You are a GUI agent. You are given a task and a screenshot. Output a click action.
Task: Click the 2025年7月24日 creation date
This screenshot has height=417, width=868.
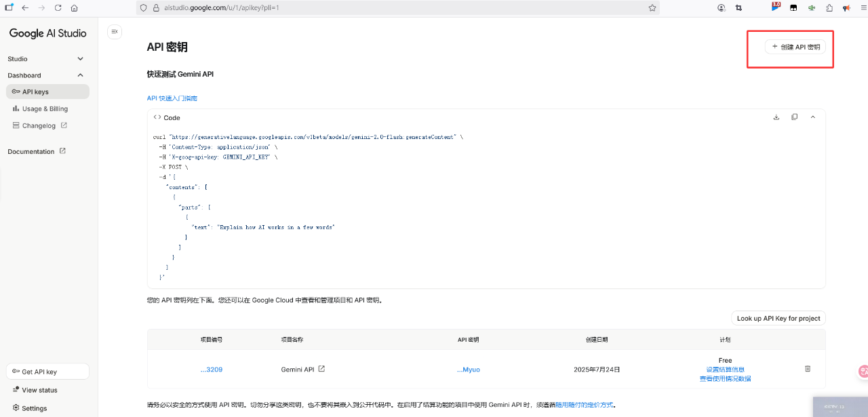coord(597,370)
